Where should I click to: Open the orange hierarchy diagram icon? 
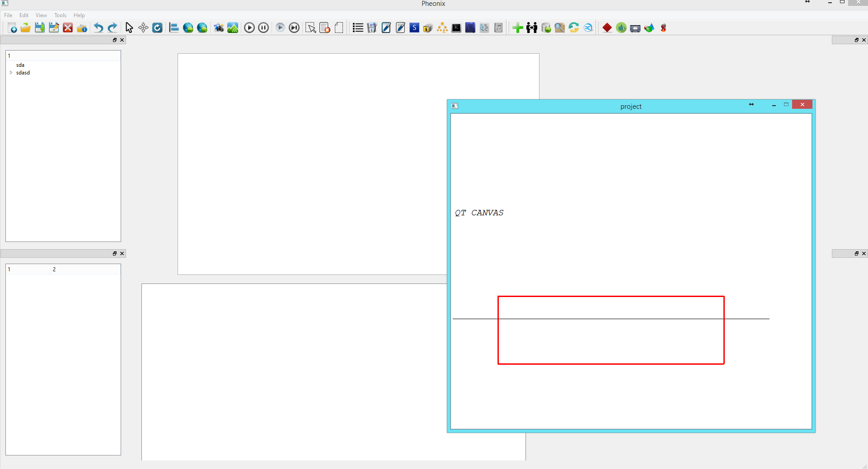tap(442, 28)
